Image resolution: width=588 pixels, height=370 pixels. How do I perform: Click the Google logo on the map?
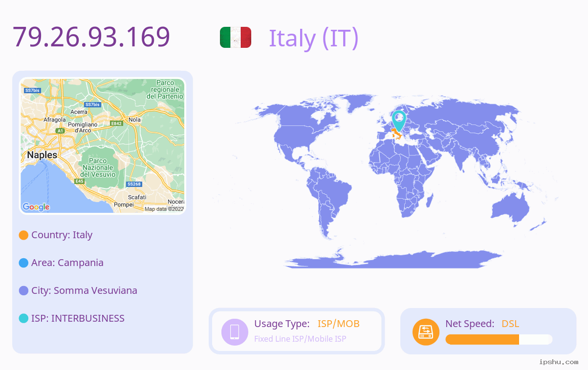pyautogui.click(x=36, y=207)
